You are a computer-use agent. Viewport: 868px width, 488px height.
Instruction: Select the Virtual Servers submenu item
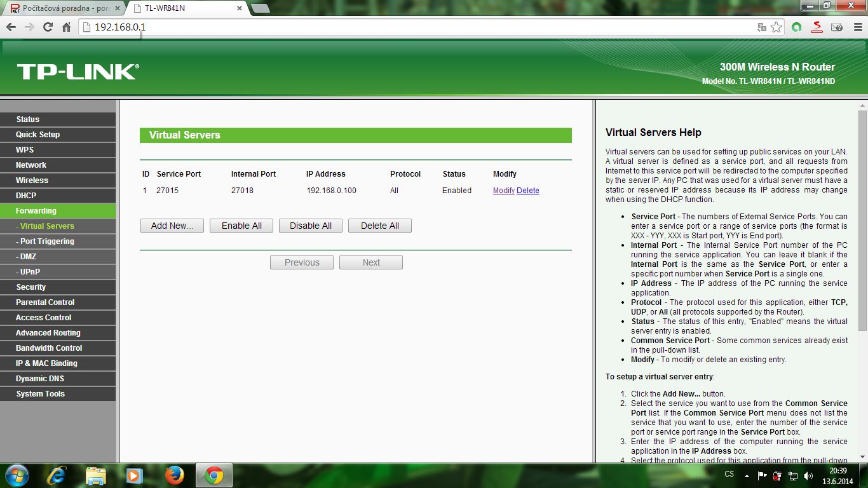(x=58, y=226)
